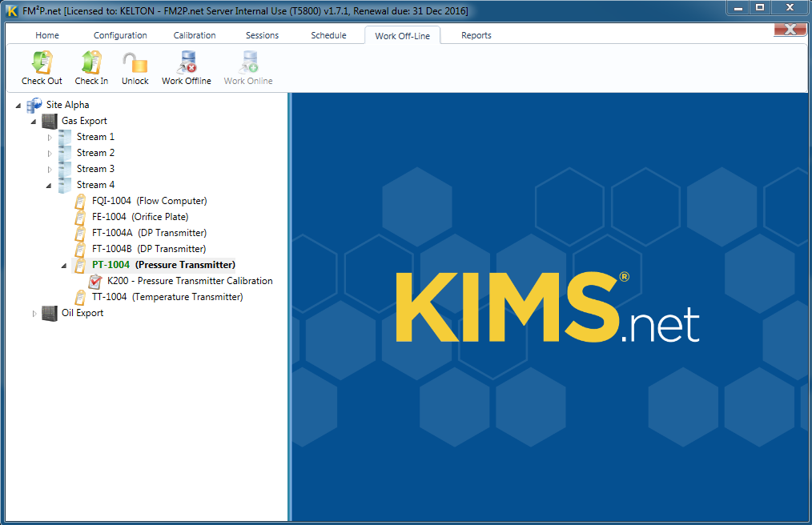This screenshot has width=812, height=525.
Task: Switch to the Reports tab
Action: pyautogui.click(x=476, y=35)
